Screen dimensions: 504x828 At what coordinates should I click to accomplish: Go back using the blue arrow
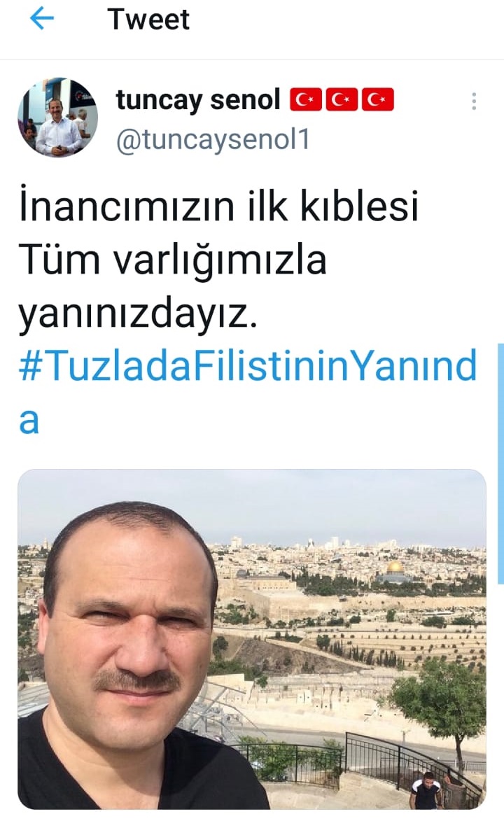(42, 19)
